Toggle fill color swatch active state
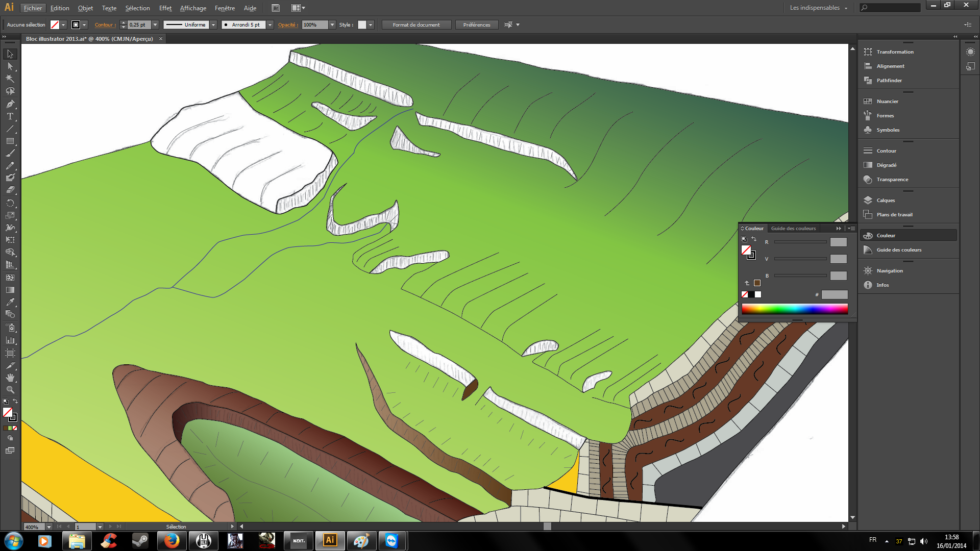Viewport: 980px width, 551px height. tap(746, 249)
